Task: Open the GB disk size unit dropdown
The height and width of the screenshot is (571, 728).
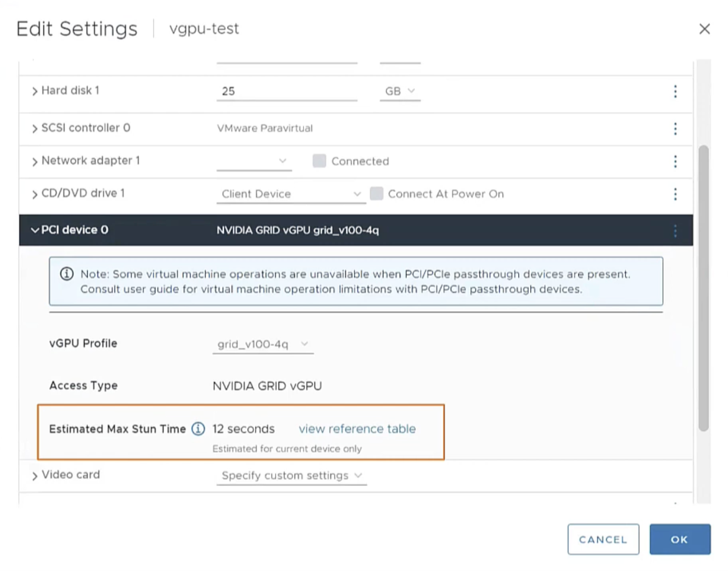Action: [400, 91]
